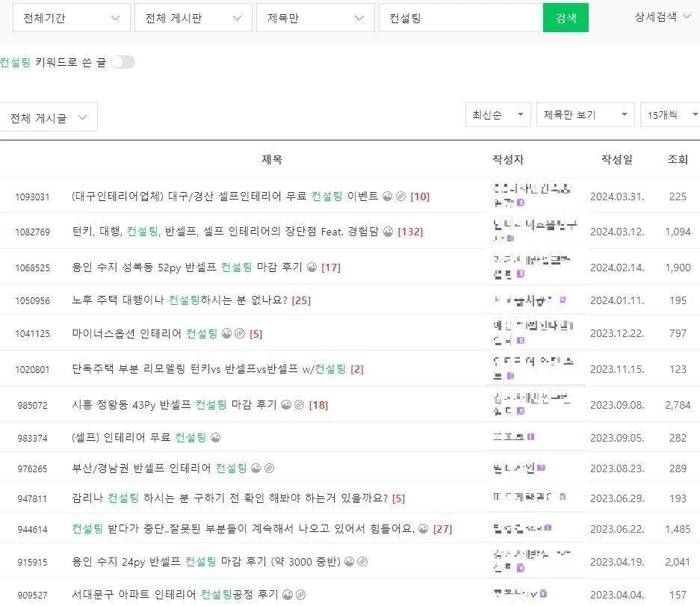Screen dimensions: 700x606
Task: Click the 작성자 column header
Action: pos(508,159)
